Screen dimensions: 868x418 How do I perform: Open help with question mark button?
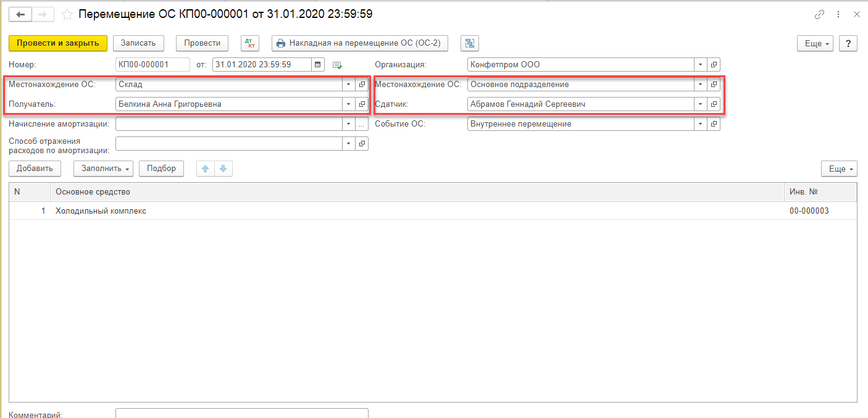(848, 43)
